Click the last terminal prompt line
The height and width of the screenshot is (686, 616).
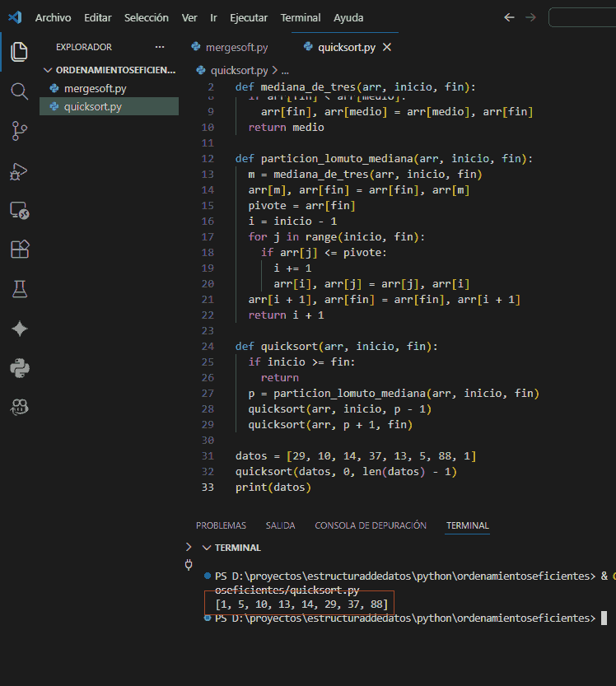pos(405,618)
